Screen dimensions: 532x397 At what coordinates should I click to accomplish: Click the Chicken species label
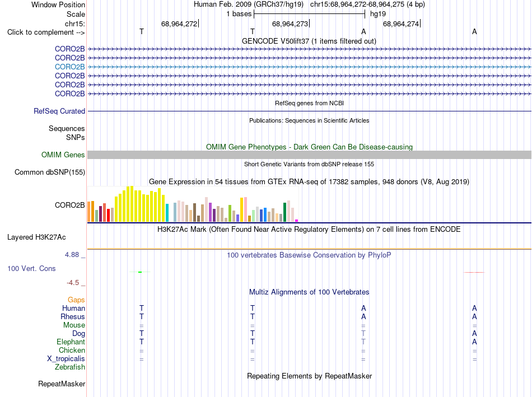(72, 350)
